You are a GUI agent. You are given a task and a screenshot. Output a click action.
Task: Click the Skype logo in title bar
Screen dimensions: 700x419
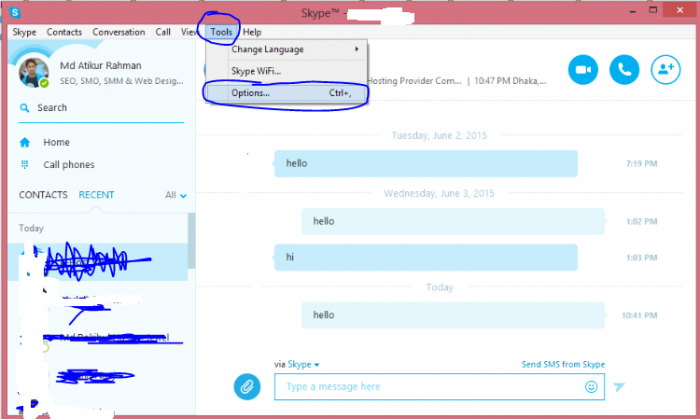[x=15, y=12]
